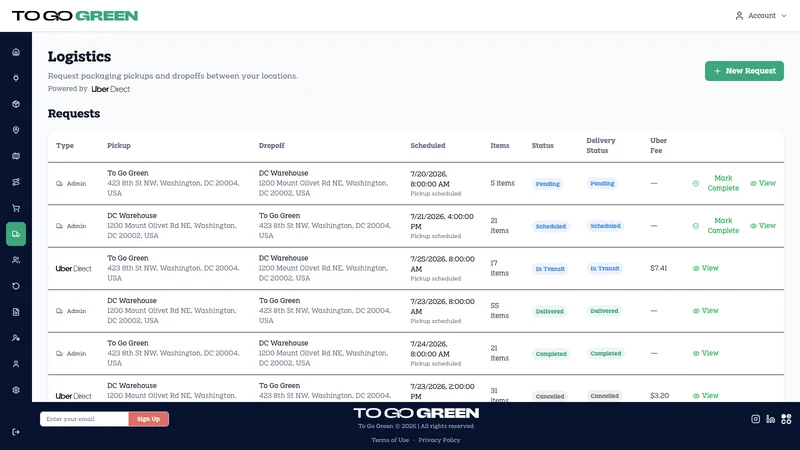Click the Uber Direct type in In Transit row
The width and height of the screenshot is (800, 450).
click(73, 268)
